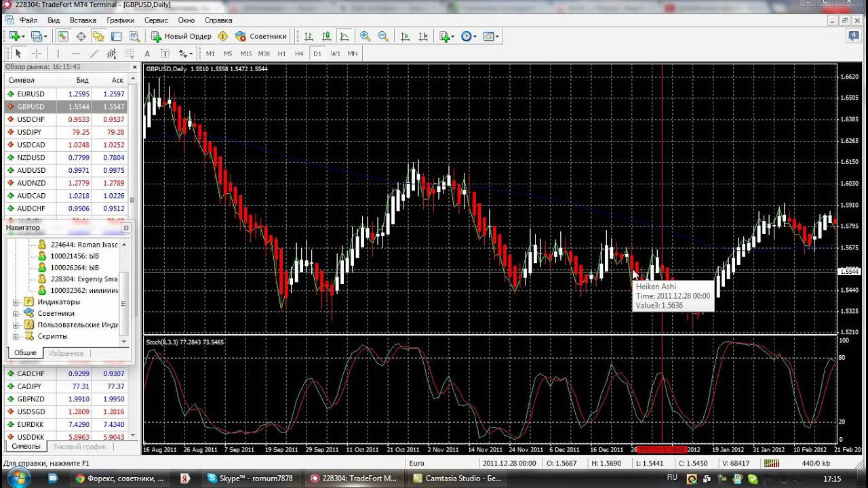Open the Сервис menu
The height and width of the screenshot is (488, 868).
156,20
